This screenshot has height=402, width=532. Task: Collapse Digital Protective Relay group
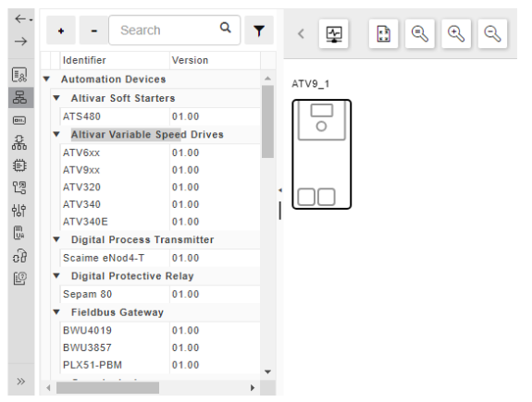click(x=56, y=275)
